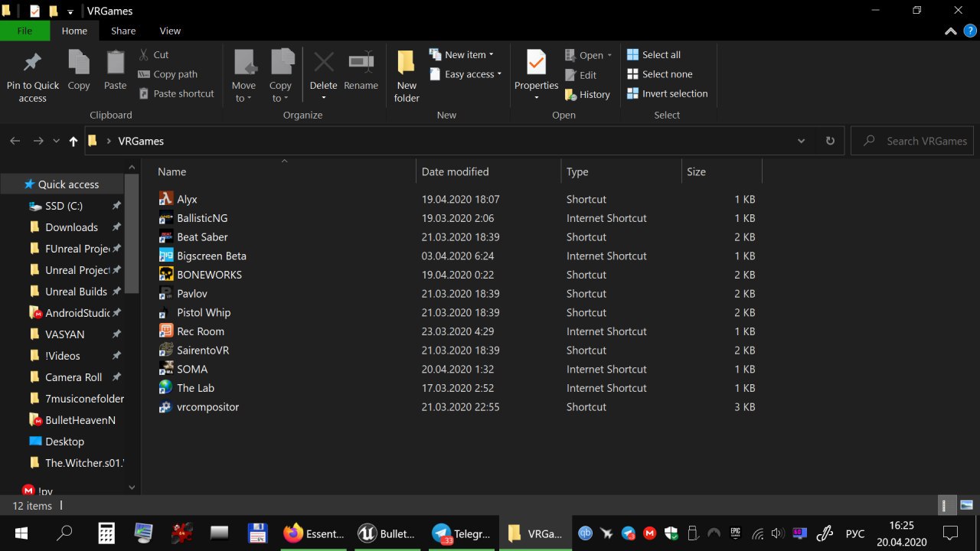980x551 pixels.
Task: Refresh the VRGames folder
Action: click(830, 141)
